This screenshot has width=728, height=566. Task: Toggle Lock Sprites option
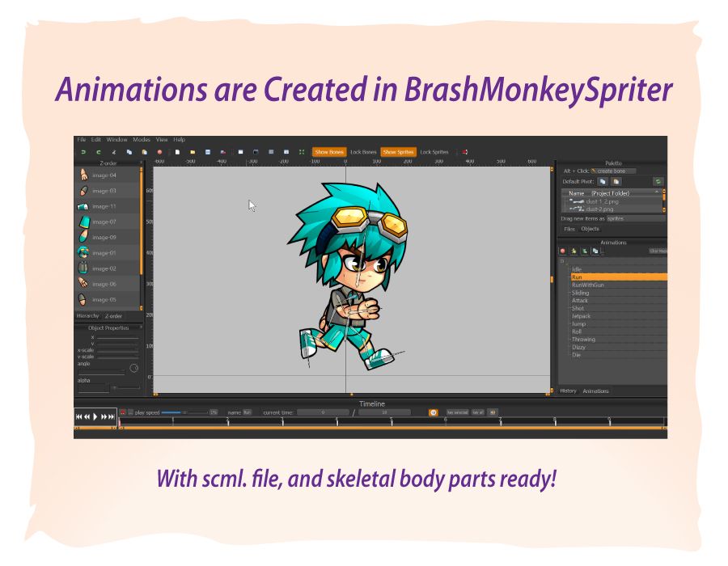(x=434, y=152)
